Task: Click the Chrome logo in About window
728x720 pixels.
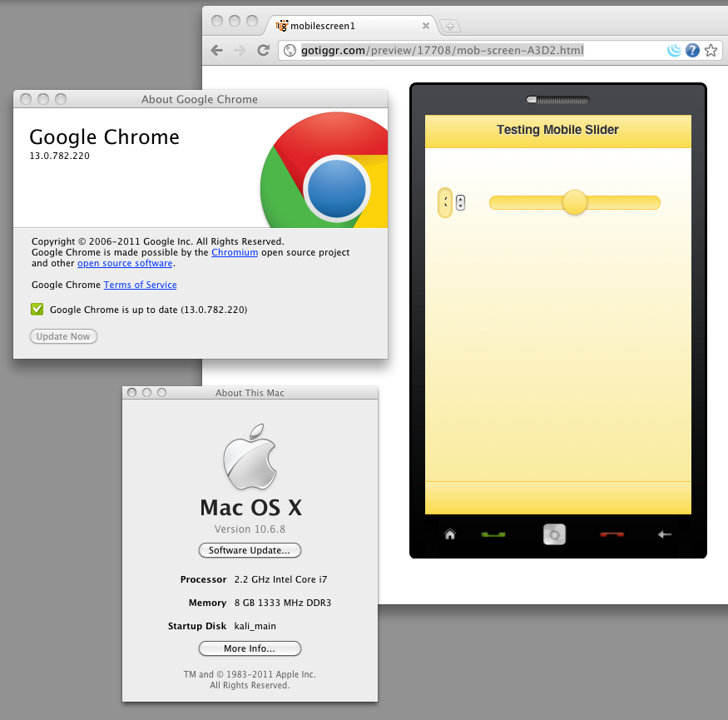Action: click(x=324, y=170)
